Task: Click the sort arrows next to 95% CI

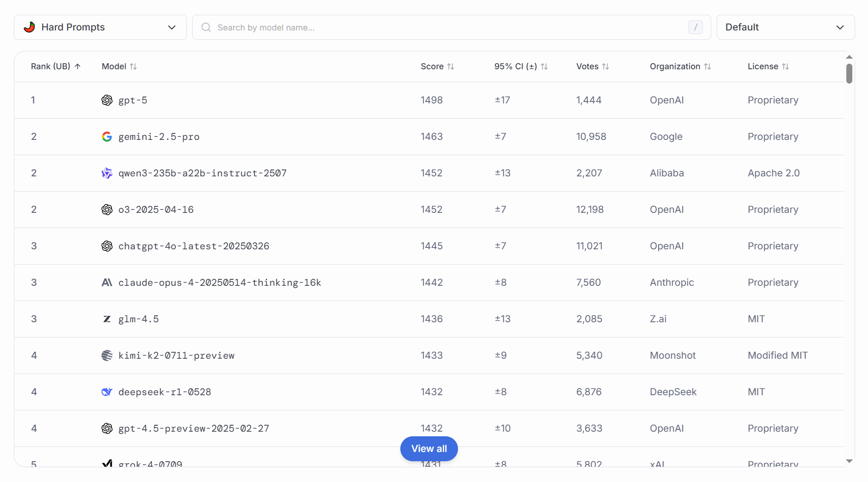Action: (544, 66)
